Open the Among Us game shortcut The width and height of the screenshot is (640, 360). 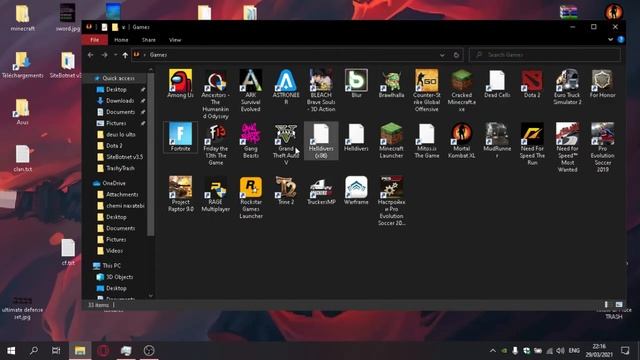click(180, 84)
